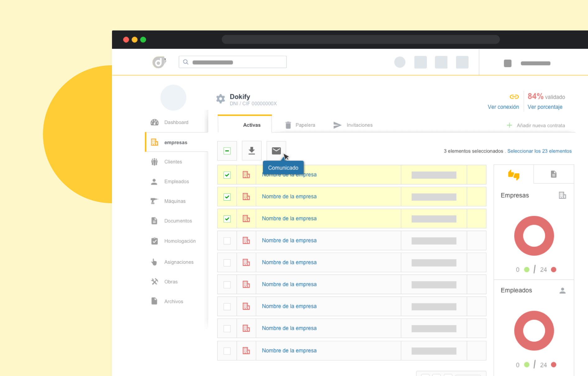Open Ver conexión link
This screenshot has width=588, height=376.
tap(503, 107)
